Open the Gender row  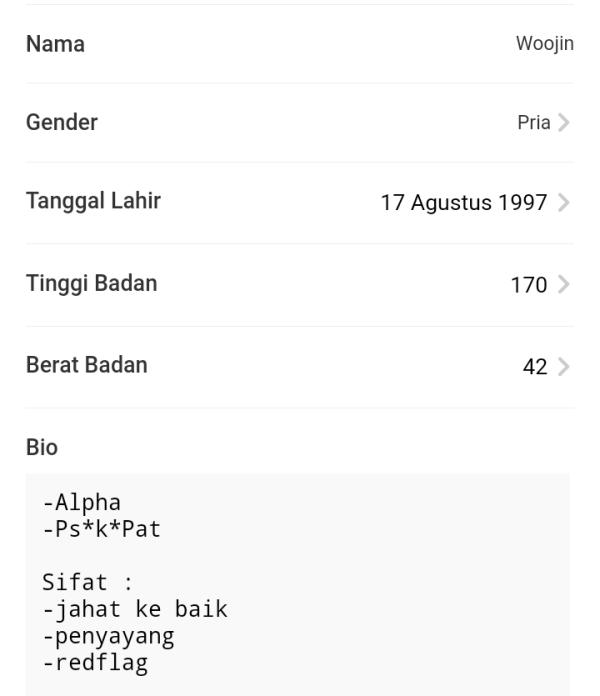click(300, 123)
